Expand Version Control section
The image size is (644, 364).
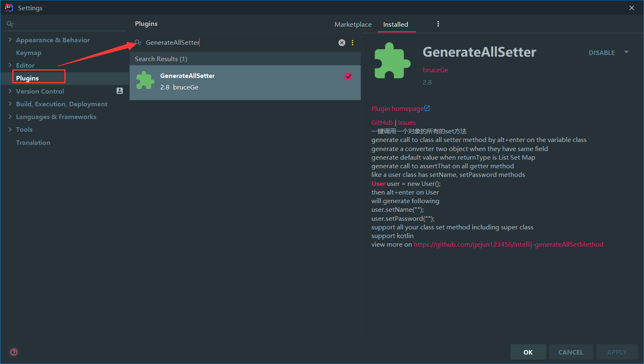pyautogui.click(x=10, y=91)
